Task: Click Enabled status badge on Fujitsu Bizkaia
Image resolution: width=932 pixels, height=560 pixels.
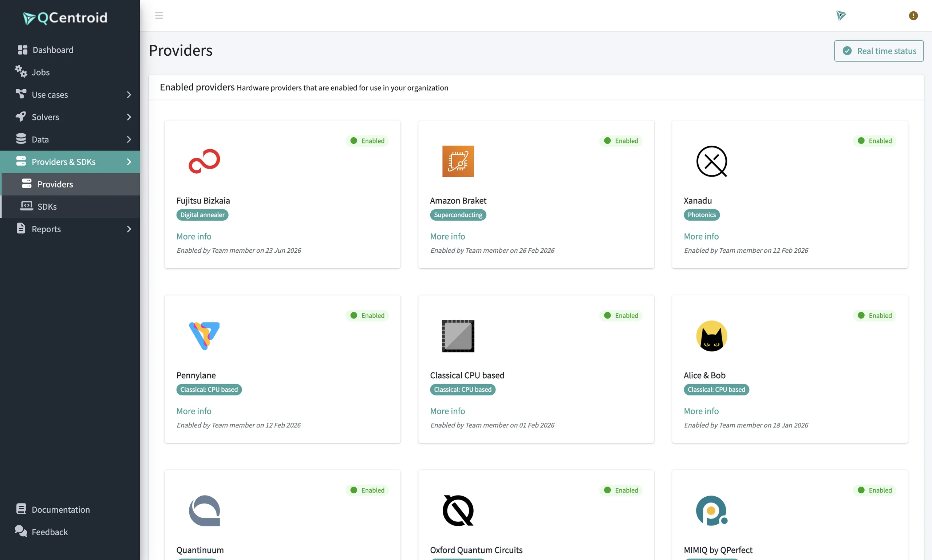Action: pyautogui.click(x=367, y=141)
